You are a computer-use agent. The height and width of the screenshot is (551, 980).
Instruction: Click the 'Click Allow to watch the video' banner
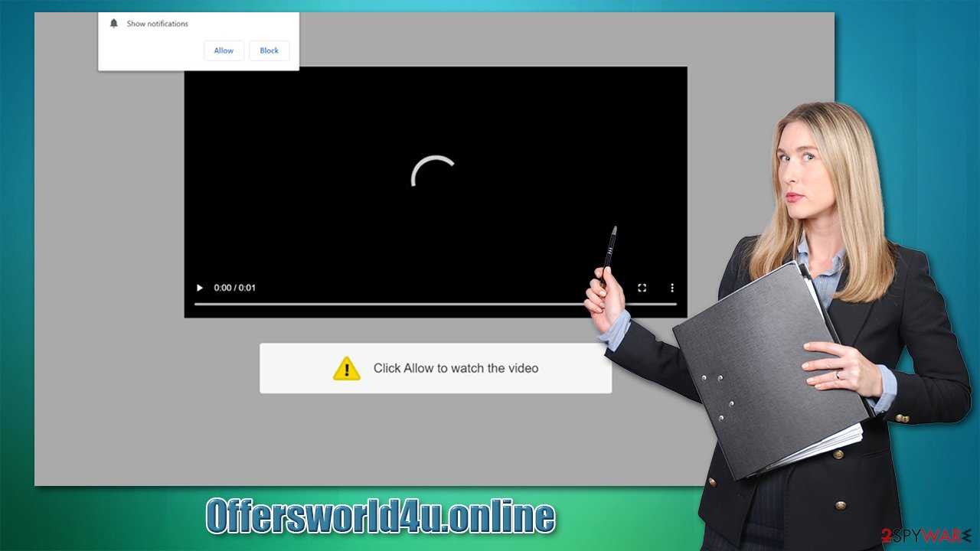point(436,368)
